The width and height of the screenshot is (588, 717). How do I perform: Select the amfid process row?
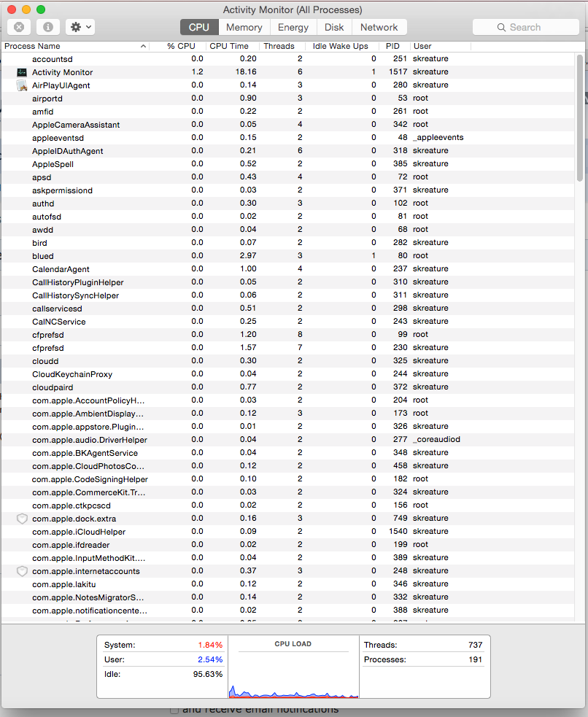pyautogui.click(x=288, y=112)
